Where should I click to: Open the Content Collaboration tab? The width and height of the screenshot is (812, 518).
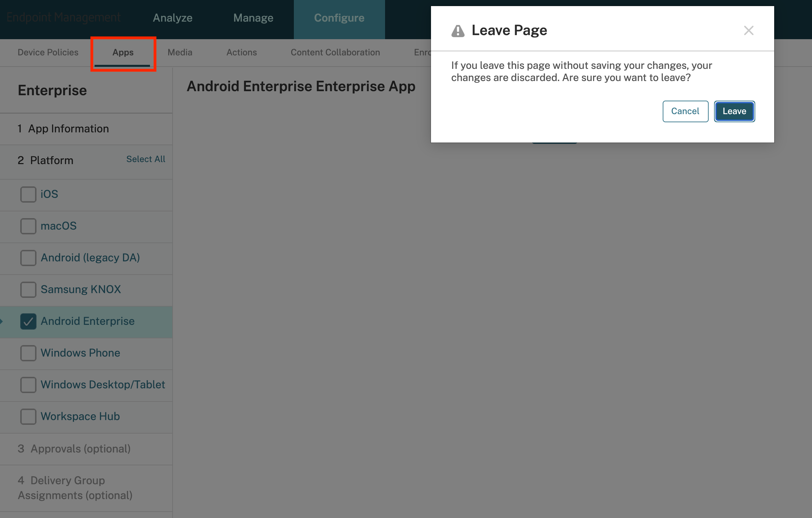335,52
